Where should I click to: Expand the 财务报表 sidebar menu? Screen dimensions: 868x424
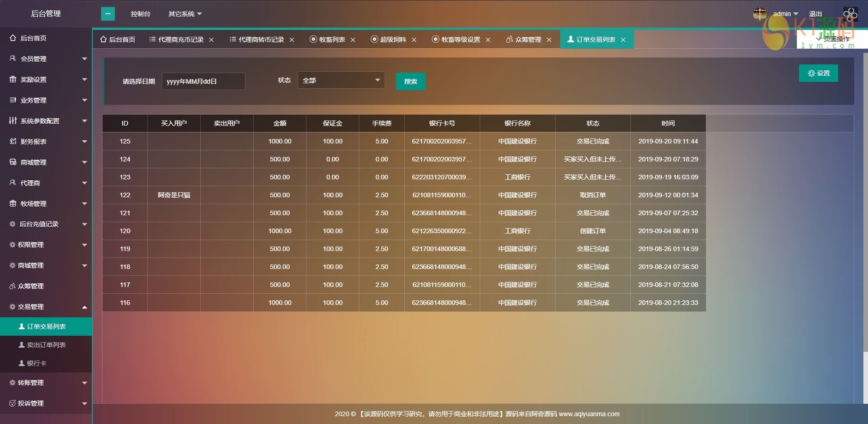click(x=46, y=142)
